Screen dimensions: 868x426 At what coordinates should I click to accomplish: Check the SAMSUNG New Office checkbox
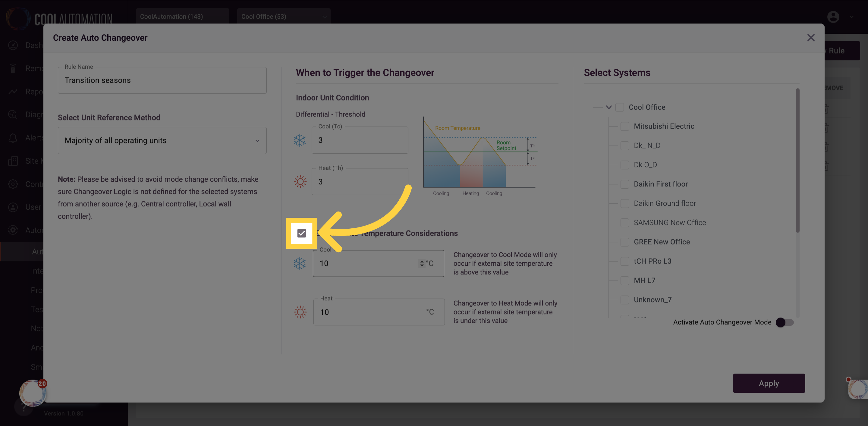(624, 223)
